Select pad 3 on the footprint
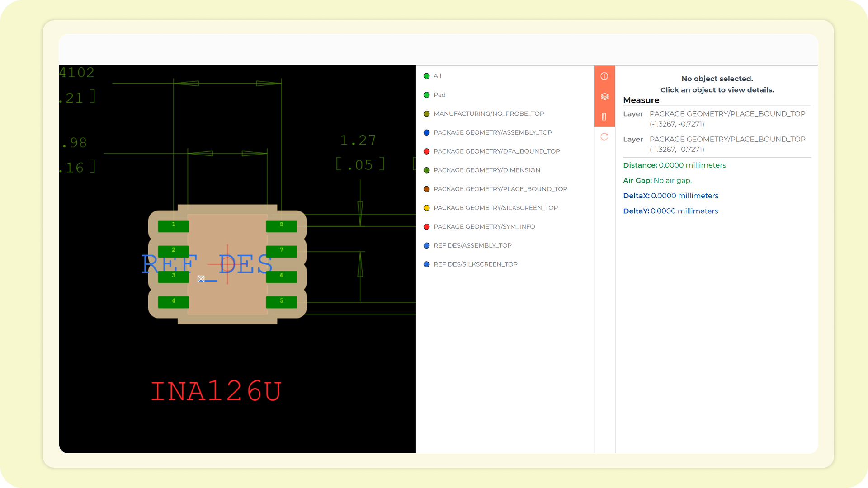The height and width of the screenshot is (488, 868). (174, 277)
